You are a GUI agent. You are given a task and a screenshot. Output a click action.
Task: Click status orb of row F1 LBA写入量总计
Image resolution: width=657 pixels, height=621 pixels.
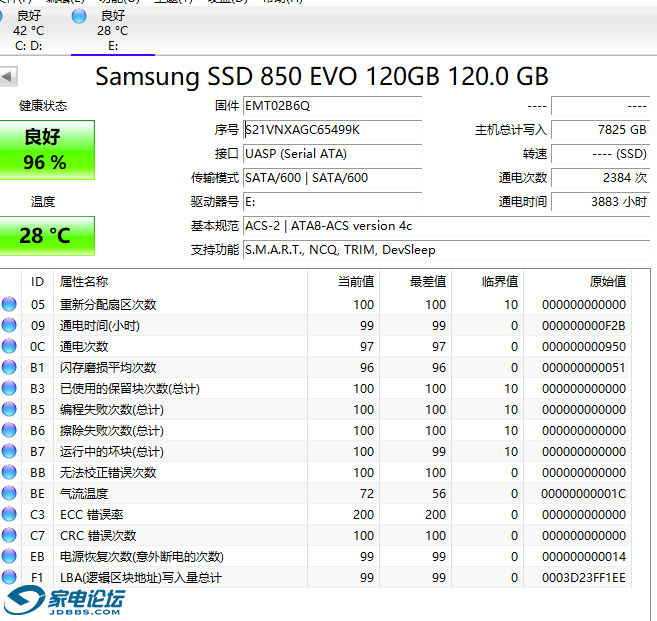pyautogui.click(x=9, y=577)
